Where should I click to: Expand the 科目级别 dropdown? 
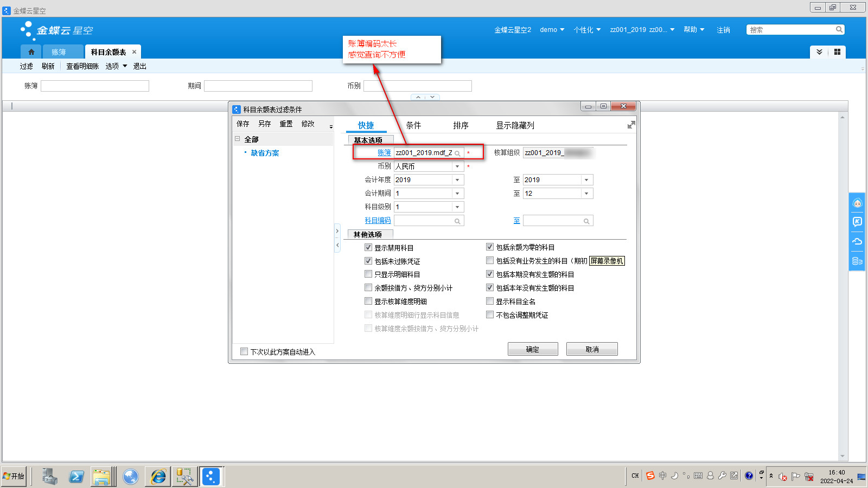pyautogui.click(x=457, y=207)
